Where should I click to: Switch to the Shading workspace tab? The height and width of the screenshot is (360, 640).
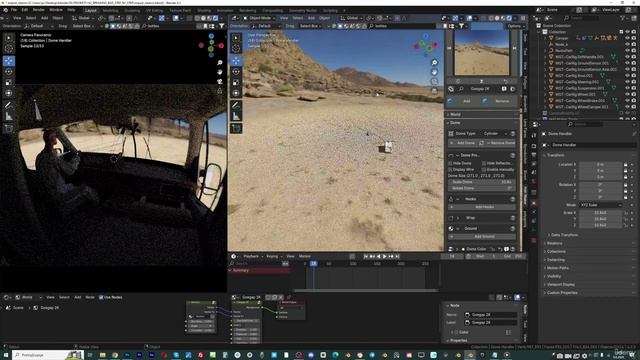(x=204, y=11)
